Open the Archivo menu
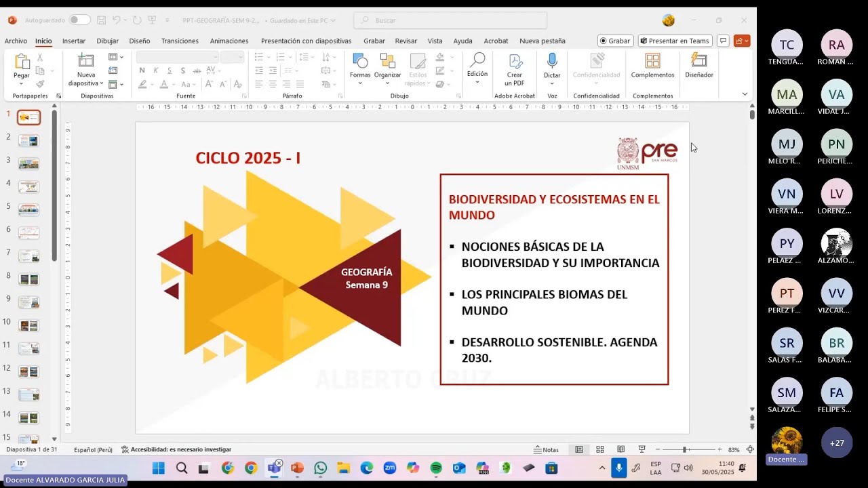The width and height of the screenshot is (868, 488). tap(16, 41)
